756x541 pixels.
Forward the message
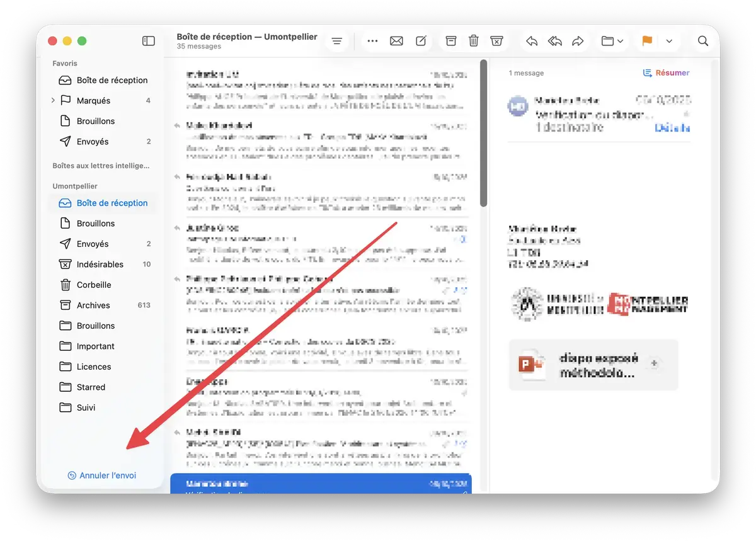coord(578,40)
